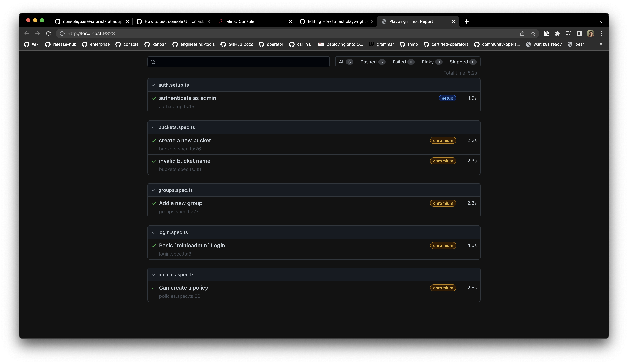Filter tests by Passed
This screenshot has width=628, height=364.
[x=373, y=62]
